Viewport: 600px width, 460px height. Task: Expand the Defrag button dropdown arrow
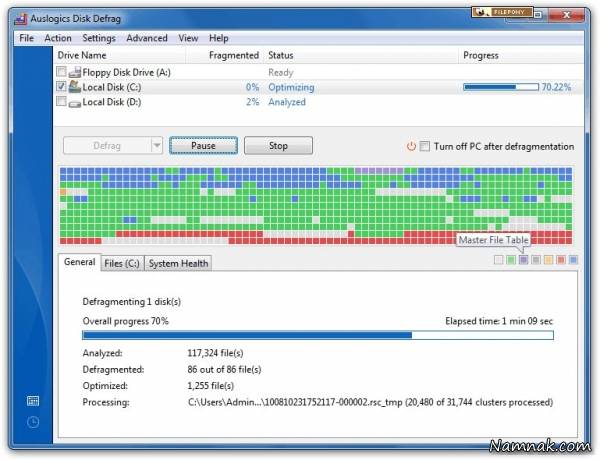tap(156, 146)
